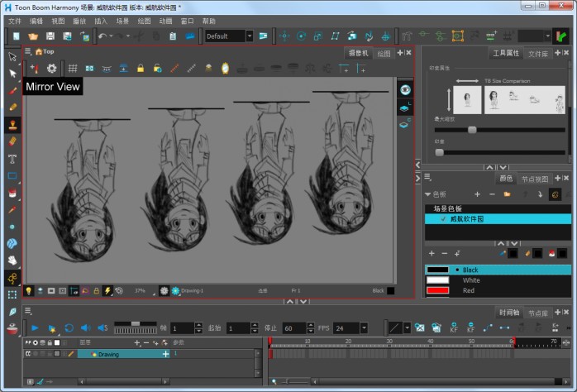Select the Stamp tool

12,125
